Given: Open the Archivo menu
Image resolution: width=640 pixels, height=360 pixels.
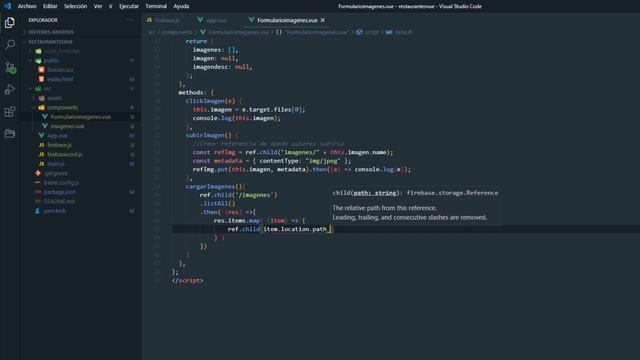Looking at the screenshot, I should coord(27,6).
